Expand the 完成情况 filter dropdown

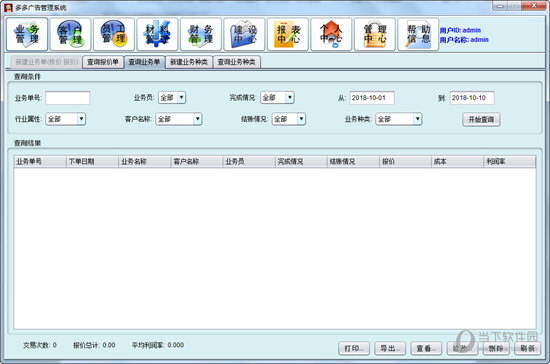(277, 97)
